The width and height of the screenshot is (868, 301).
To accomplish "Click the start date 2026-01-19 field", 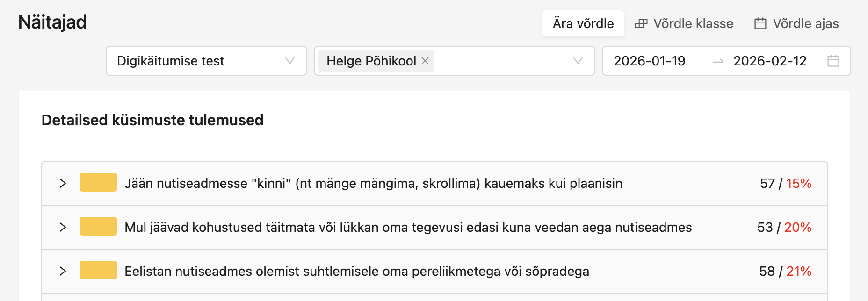I will pyautogui.click(x=649, y=61).
